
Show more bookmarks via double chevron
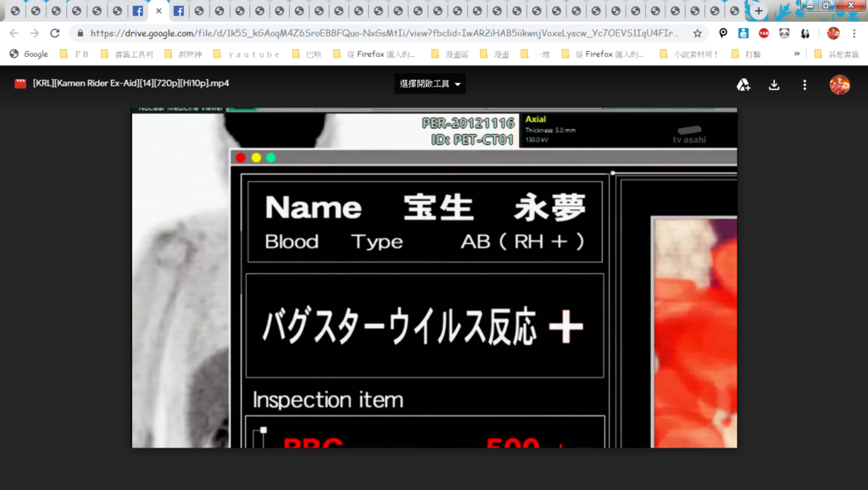tap(797, 53)
